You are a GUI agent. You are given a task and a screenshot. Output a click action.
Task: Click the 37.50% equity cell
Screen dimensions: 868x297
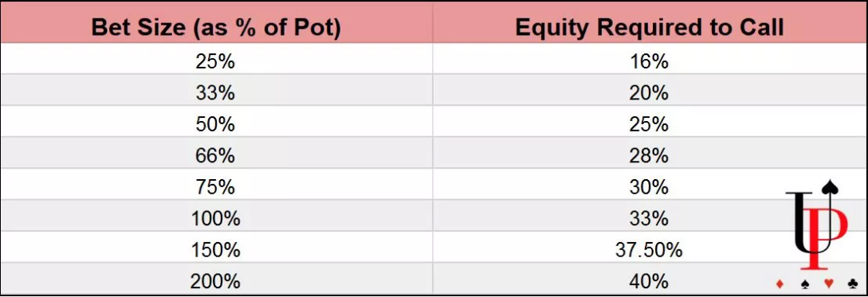(x=650, y=251)
